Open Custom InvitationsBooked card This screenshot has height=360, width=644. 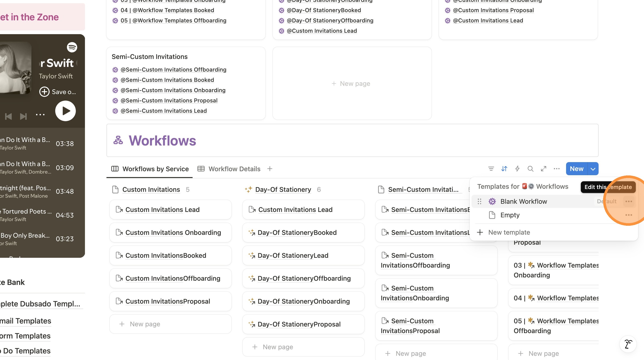[171, 255]
